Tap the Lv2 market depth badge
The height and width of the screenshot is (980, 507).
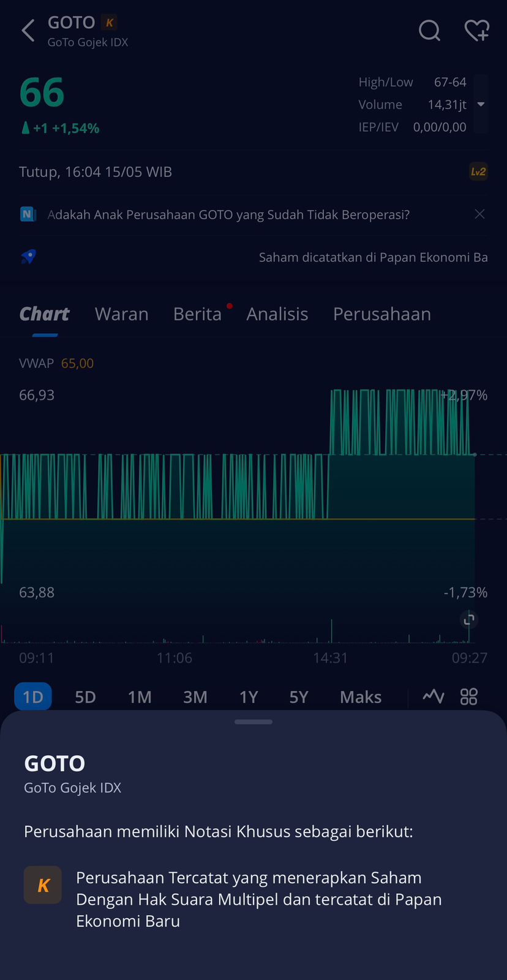478,171
